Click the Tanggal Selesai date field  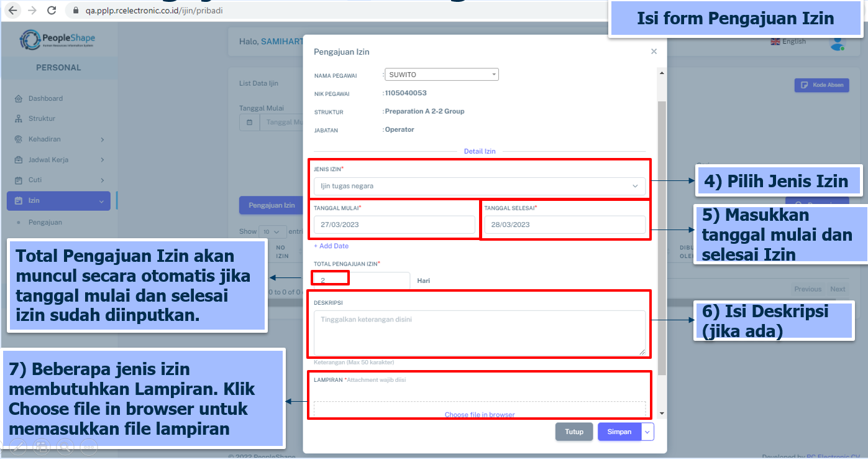[564, 225]
